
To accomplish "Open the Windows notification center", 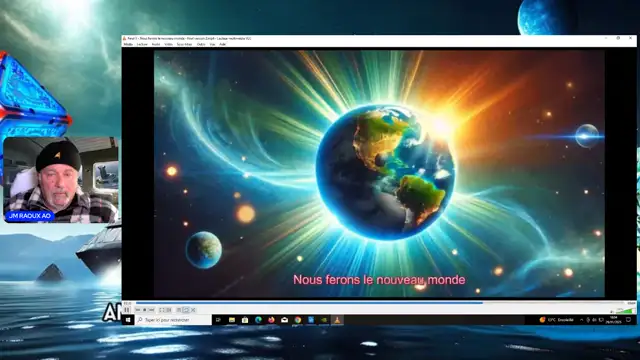I will (629, 320).
